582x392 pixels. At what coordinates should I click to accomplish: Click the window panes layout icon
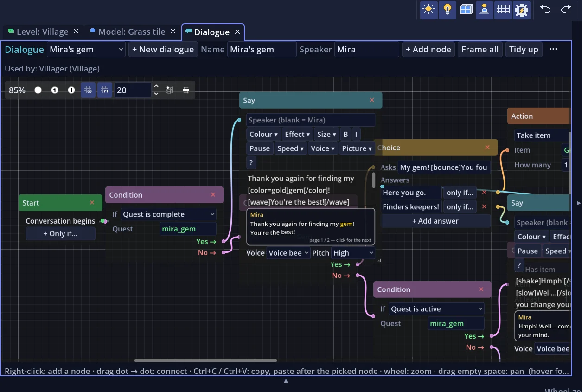(466, 9)
